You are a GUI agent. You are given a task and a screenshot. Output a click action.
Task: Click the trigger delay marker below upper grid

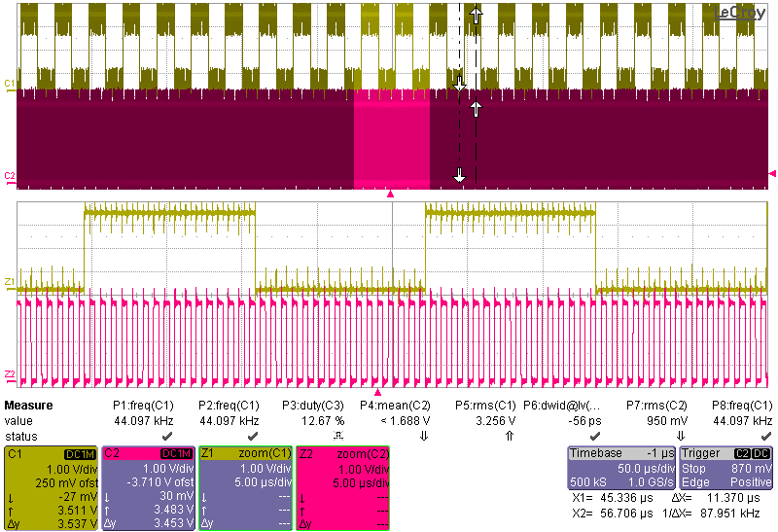coord(391,195)
